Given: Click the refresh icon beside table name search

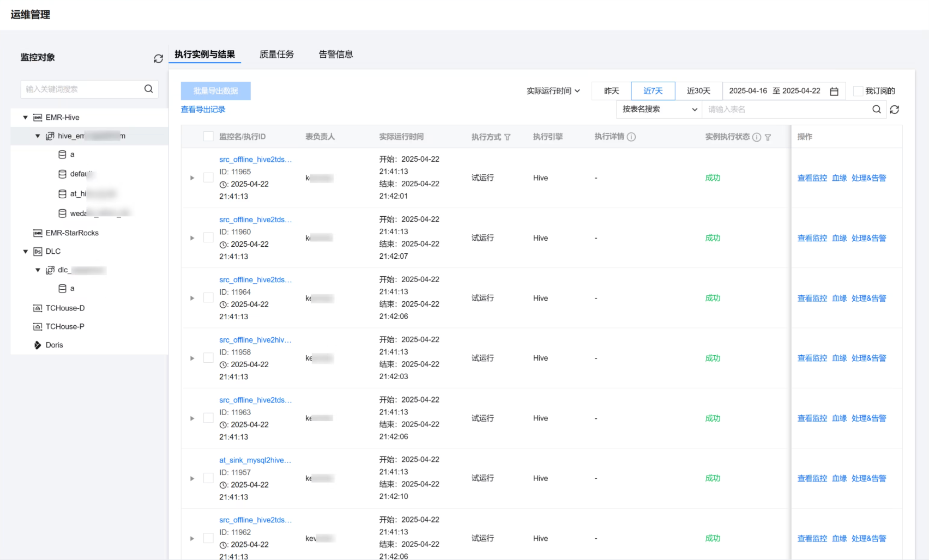Looking at the screenshot, I should (894, 109).
